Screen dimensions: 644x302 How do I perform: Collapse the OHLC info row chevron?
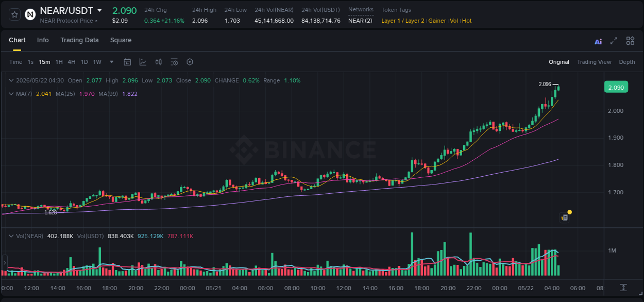pos(11,80)
